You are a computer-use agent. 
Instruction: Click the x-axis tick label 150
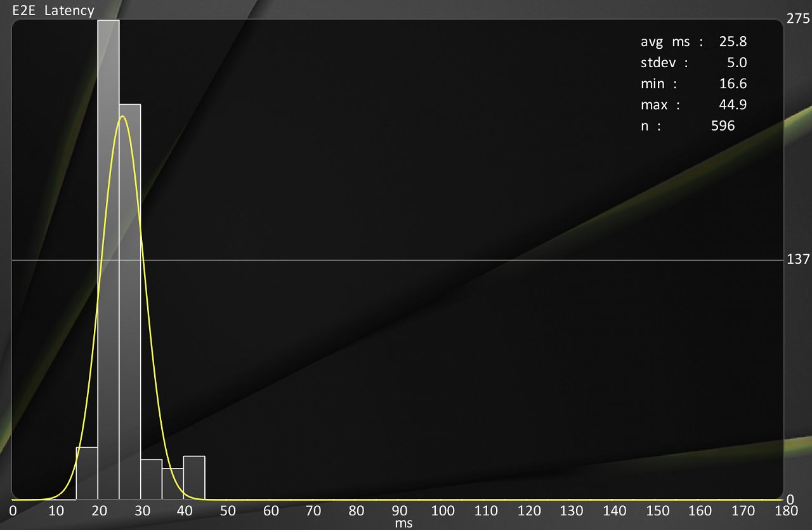point(657,510)
